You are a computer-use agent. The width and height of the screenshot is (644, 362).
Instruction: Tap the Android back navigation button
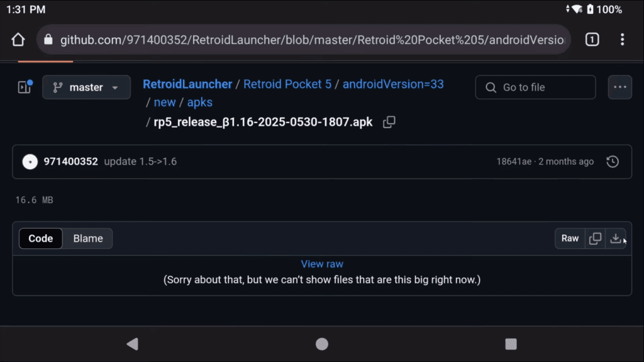(133, 344)
